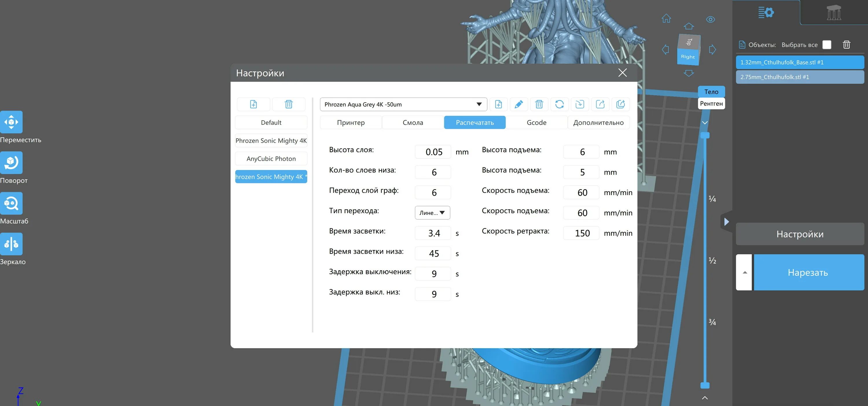Click the objects trash icon
This screenshot has height=406, width=868.
[x=846, y=45]
